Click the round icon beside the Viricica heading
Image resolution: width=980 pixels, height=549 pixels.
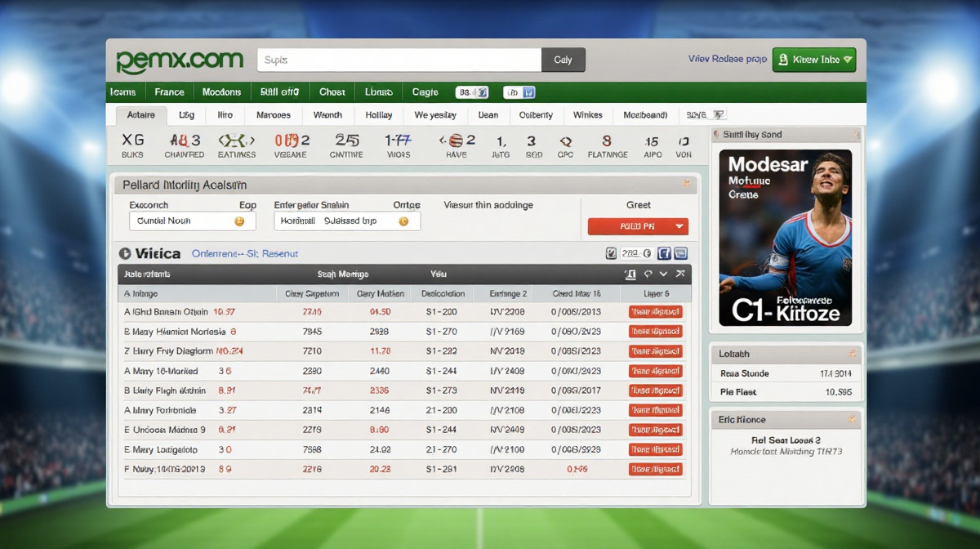click(125, 254)
